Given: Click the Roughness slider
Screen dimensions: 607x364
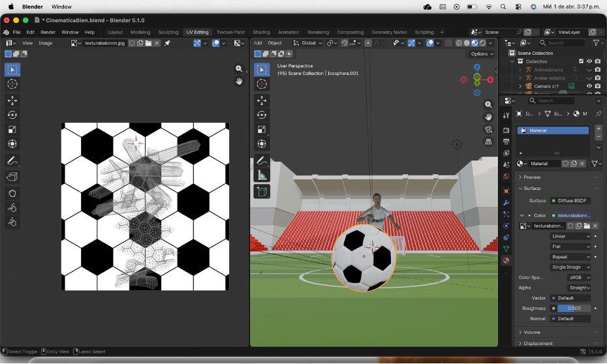Looking at the screenshot, I should 574,308.
